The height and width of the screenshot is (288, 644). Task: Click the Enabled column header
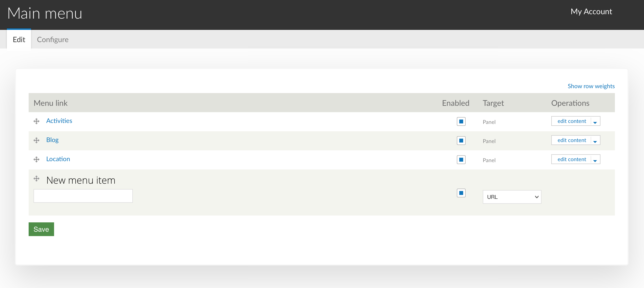(x=456, y=103)
